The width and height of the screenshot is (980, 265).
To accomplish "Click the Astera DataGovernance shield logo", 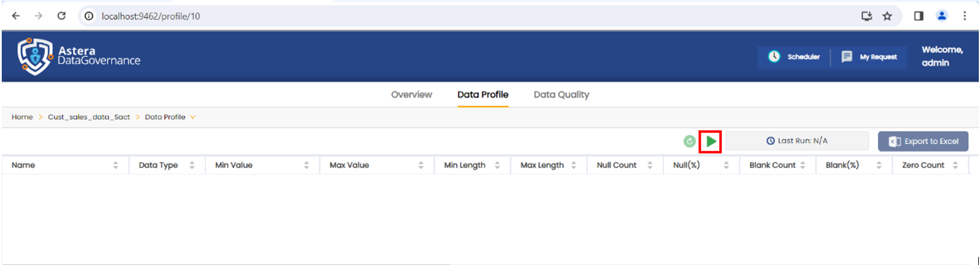I will coord(34,56).
